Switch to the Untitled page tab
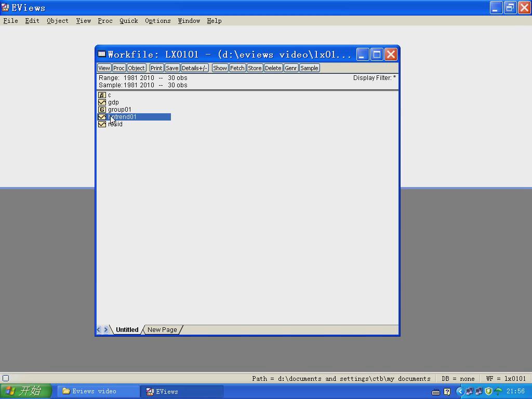This screenshot has width=532, height=399. coord(127,330)
